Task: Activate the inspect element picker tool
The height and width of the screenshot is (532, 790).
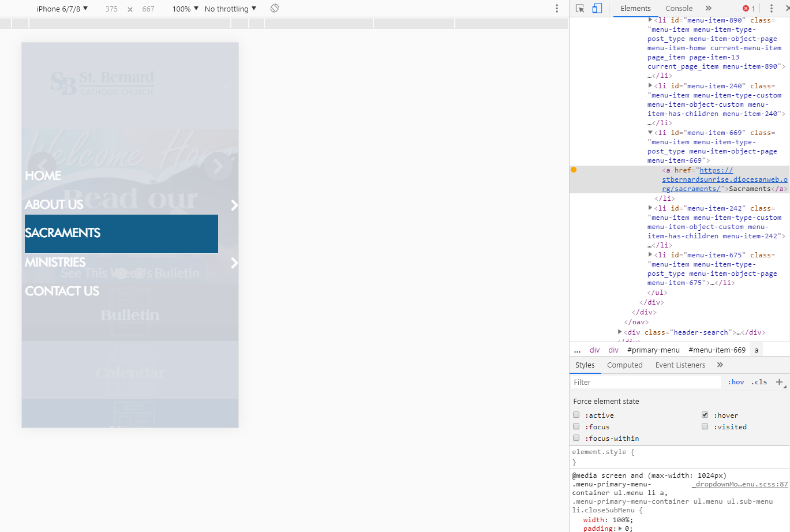Action: [580, 9]
